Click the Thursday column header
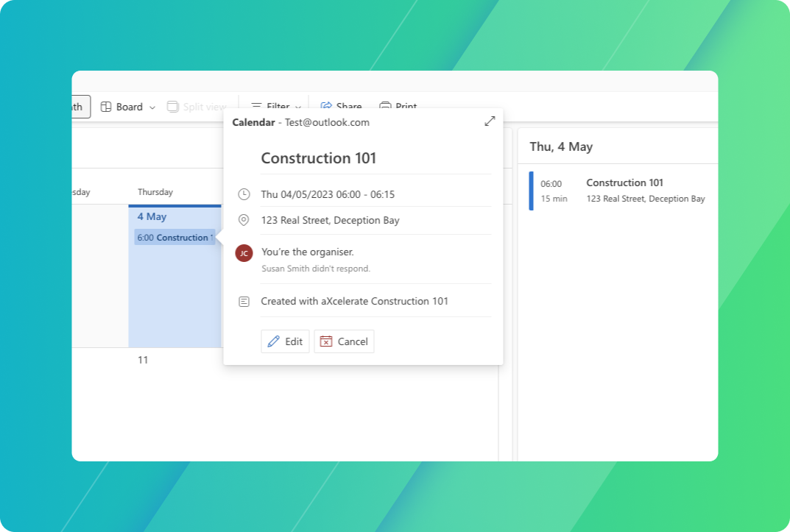The width and height of the screenshot is (790, 532). (155, 192)
